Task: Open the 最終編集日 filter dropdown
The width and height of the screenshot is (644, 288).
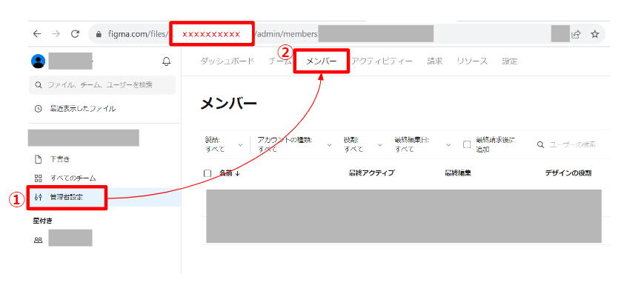Action: point(422,144)
